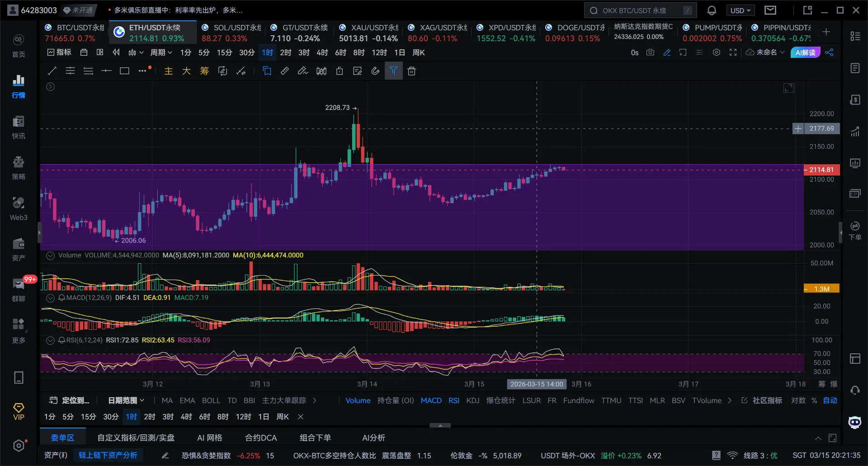Delete drawings with the trash icon
Screen dimensions: 868x466
click(411, 71)
